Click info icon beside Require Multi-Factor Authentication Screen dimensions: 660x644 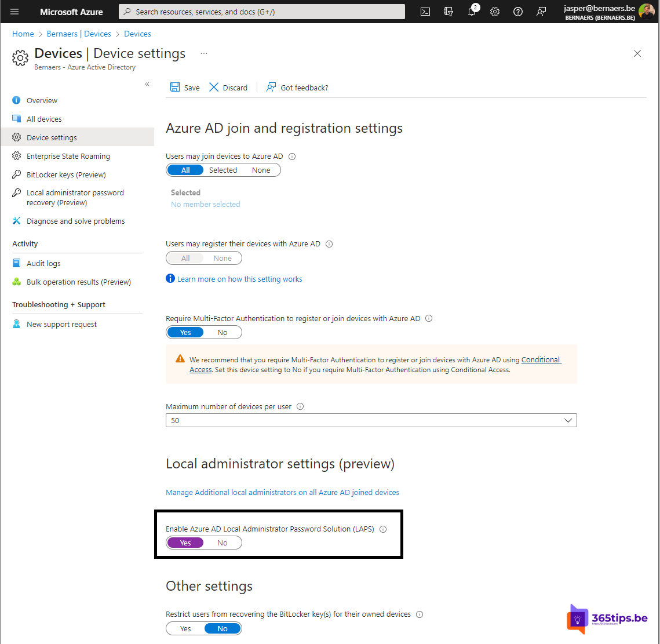click(428, 318)
